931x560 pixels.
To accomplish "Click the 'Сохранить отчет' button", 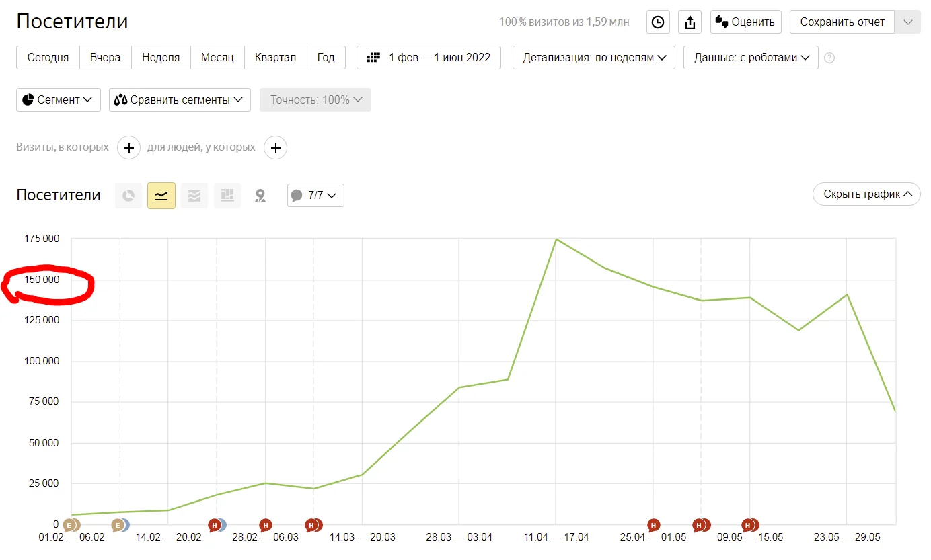I will [x=842, y=22].
